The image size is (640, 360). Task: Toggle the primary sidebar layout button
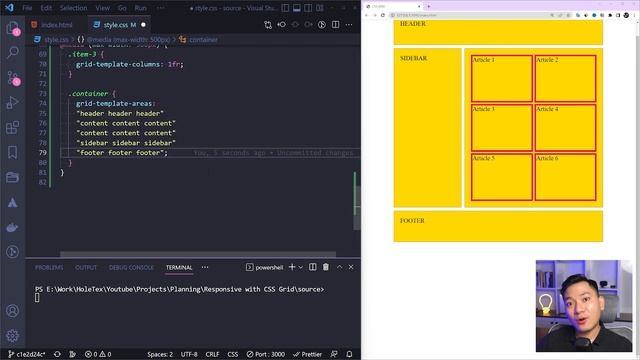[x=286, y=8]
